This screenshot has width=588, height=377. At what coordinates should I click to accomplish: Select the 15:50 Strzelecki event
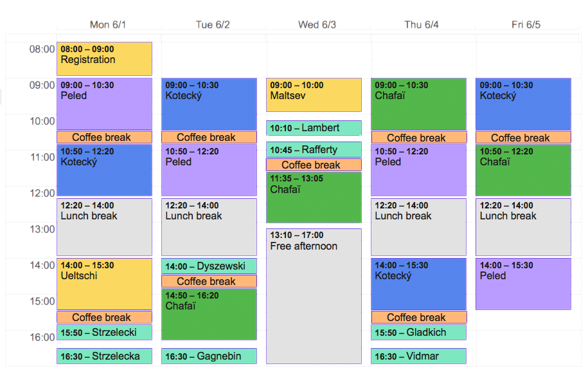[x=104, y=333]
